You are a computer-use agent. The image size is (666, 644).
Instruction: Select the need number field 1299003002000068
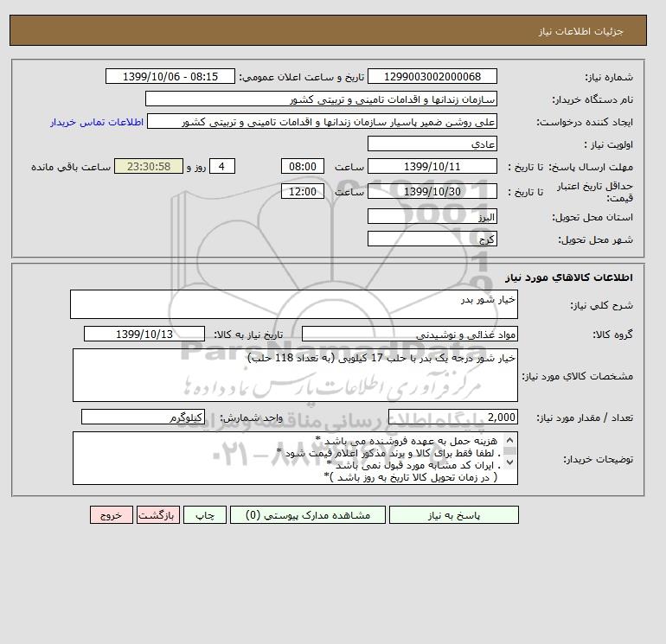coord(432,76)
